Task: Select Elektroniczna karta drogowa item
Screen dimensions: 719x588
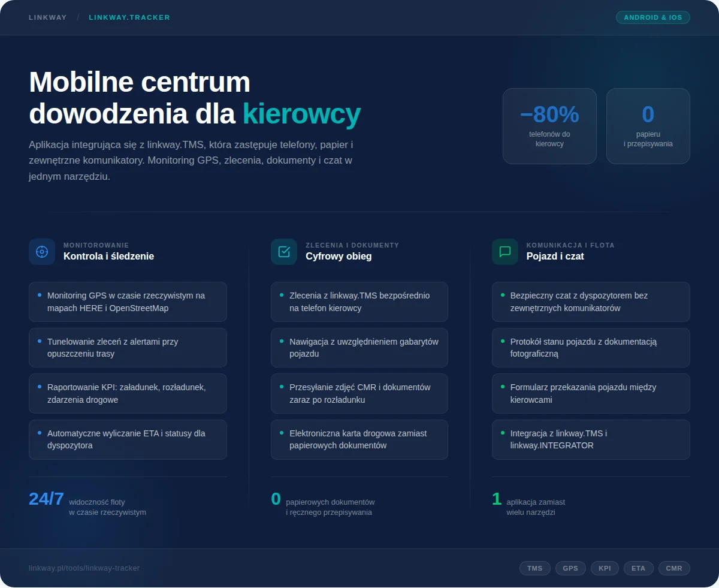Action: (359, 439)
